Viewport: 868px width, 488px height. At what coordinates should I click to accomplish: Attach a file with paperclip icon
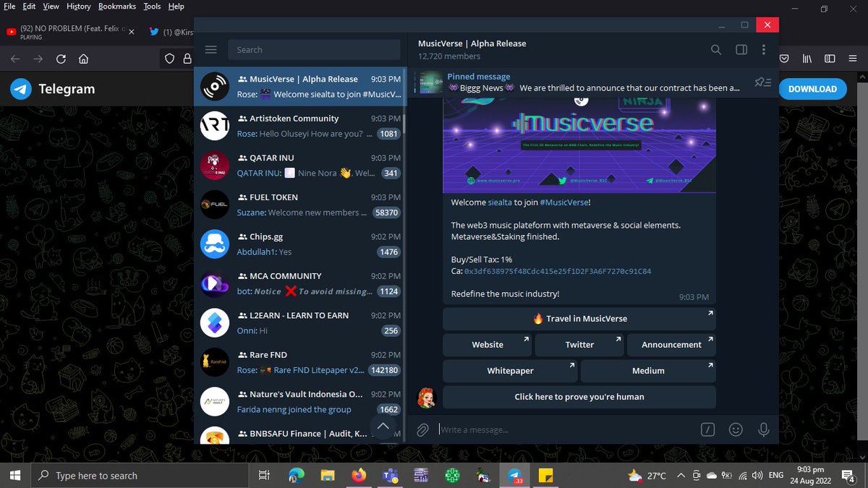coord(423,429)
